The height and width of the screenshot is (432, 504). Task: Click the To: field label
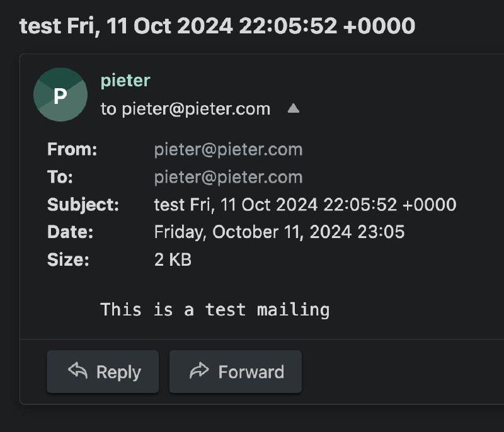[x=60, y=177]
